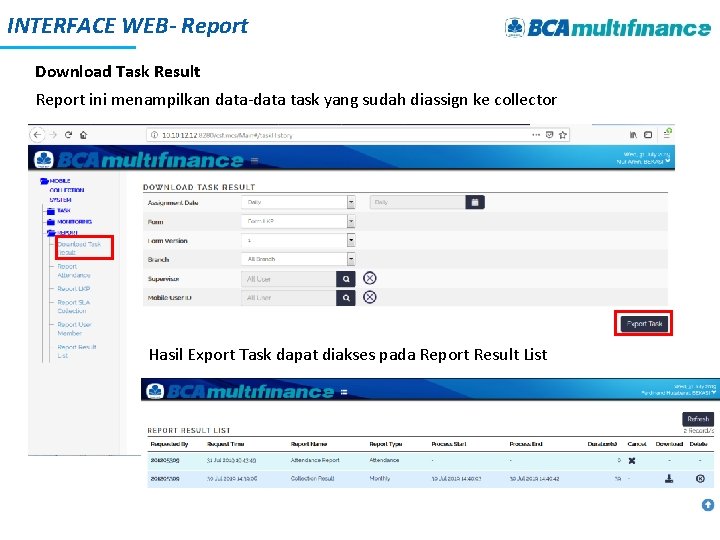This screenshot has height=540, width=720.
Task: Click the site info icon in URL bar
Action: click(154, 135)
